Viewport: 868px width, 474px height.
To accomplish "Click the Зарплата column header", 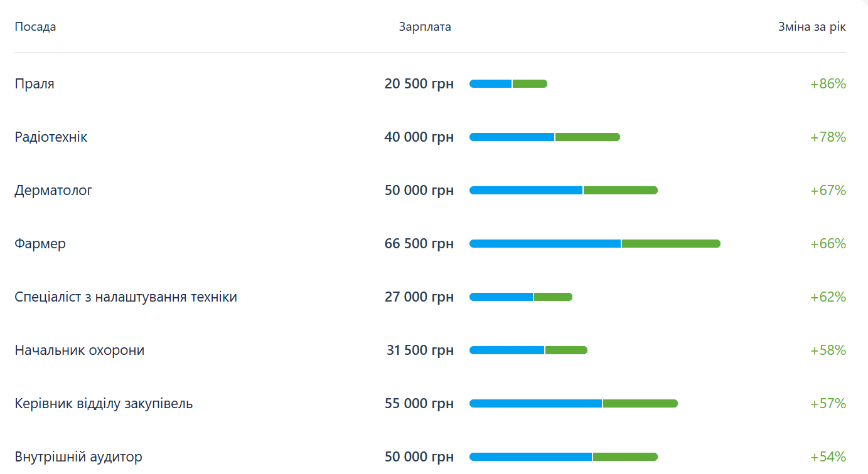I will tap(425, 27).
